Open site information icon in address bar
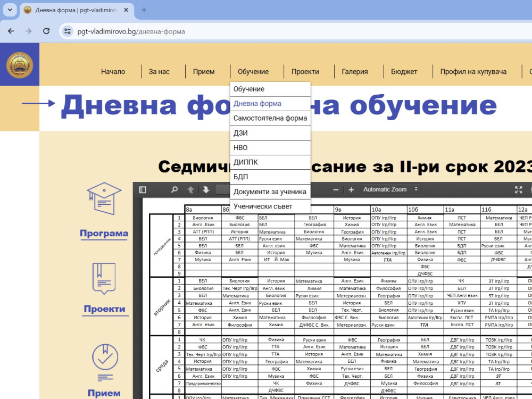 (x=68, y=31)
